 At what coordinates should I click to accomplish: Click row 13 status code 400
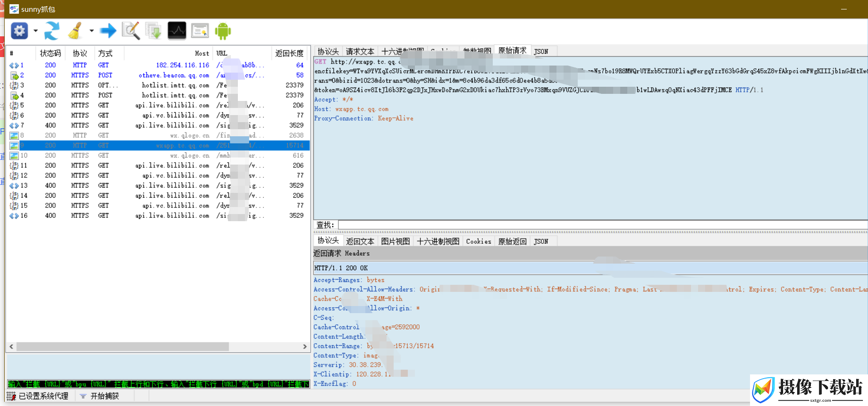pyautogui.click(x=51, y=186)
